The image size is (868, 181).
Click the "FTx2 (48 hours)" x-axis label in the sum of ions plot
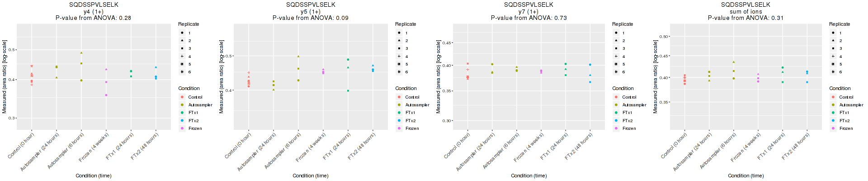pos(796,147)
